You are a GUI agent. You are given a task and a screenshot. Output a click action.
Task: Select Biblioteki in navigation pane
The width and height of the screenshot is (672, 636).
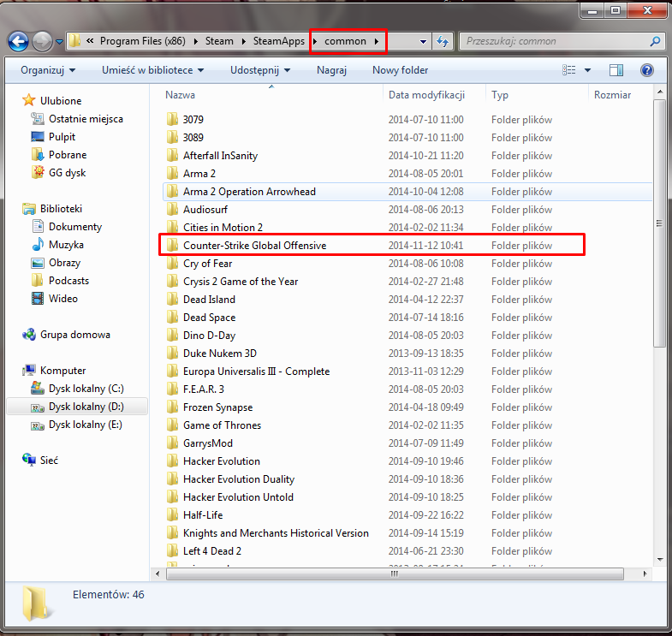[x=61, y=209]
